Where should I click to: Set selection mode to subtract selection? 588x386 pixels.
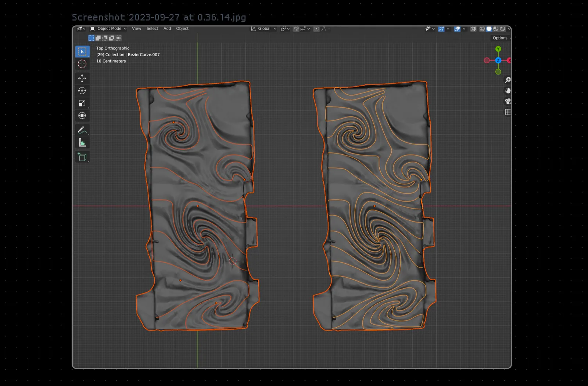click(x=105, y=38)
